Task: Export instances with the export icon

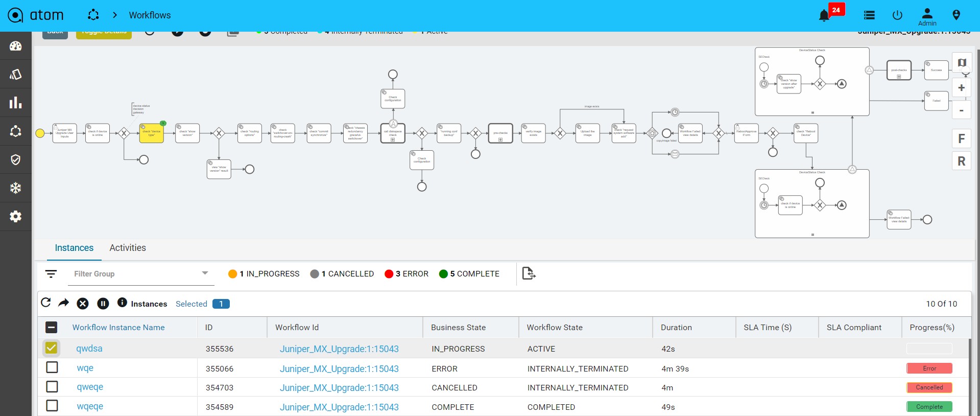Action: click(x=529, y=273)
